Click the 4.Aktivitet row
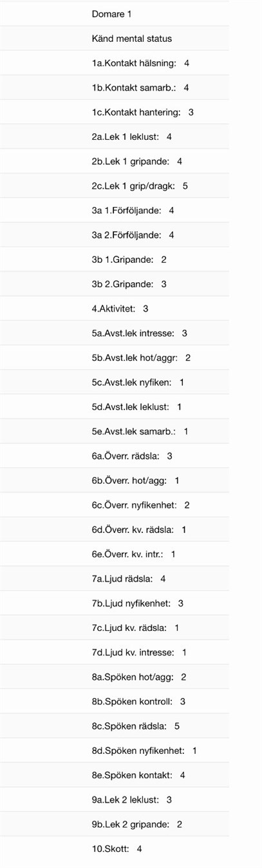This screenshot has width=262, height=868. pos(115,309)
